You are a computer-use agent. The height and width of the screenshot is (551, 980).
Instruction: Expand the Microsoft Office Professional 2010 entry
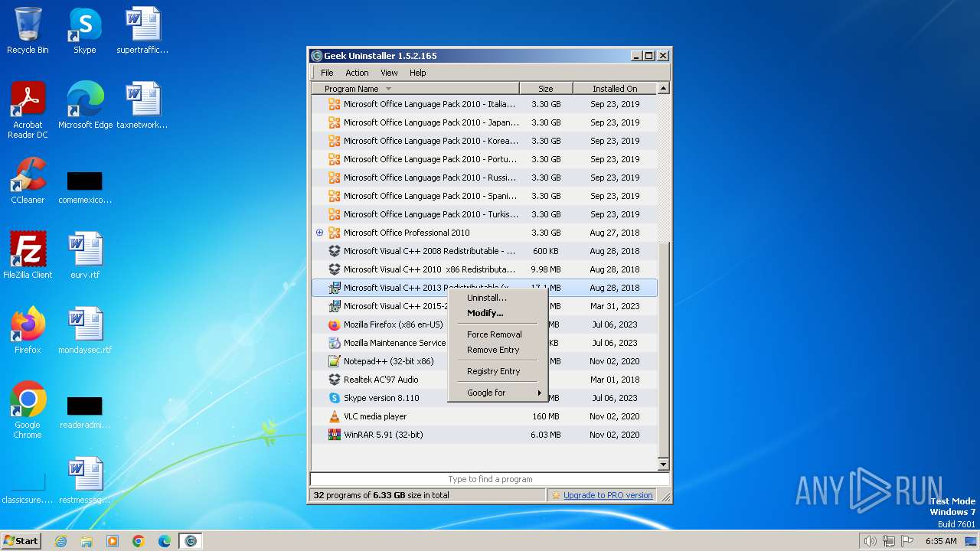tap(320, 233)
